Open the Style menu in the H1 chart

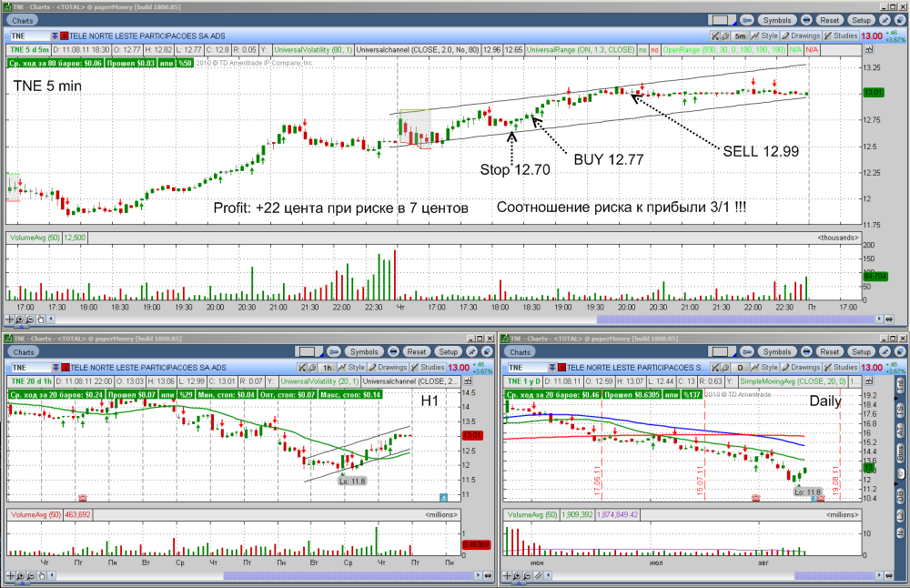pos(351,368)
